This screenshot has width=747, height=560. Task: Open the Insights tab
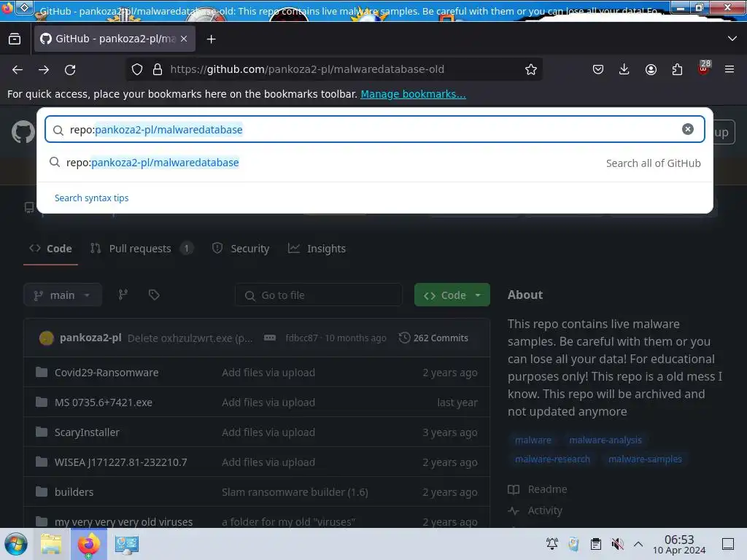317,249
